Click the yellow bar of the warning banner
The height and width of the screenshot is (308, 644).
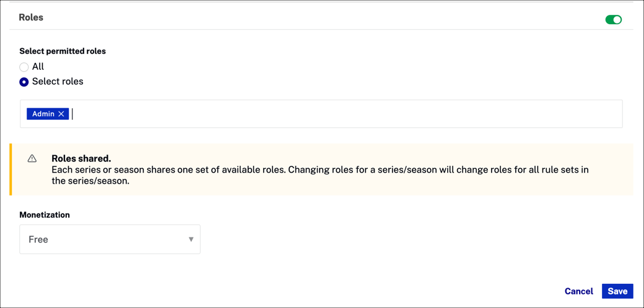click(11, 169)
